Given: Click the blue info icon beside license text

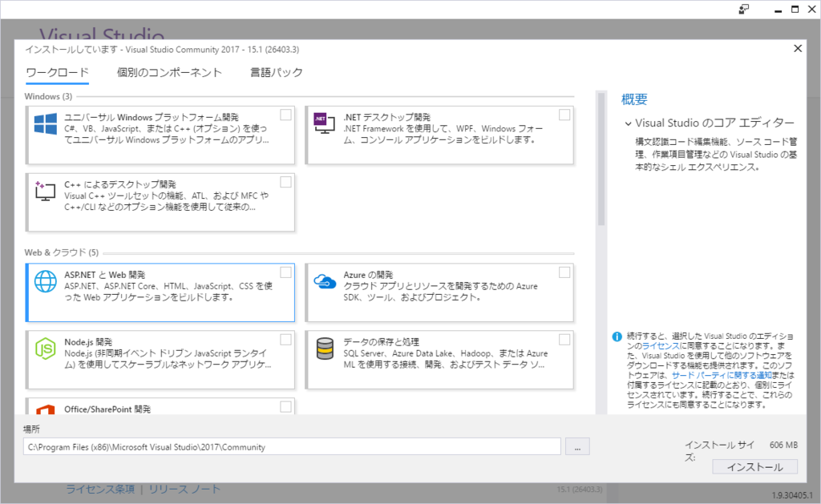Looking at the screenshot, I should pos(617,337).
